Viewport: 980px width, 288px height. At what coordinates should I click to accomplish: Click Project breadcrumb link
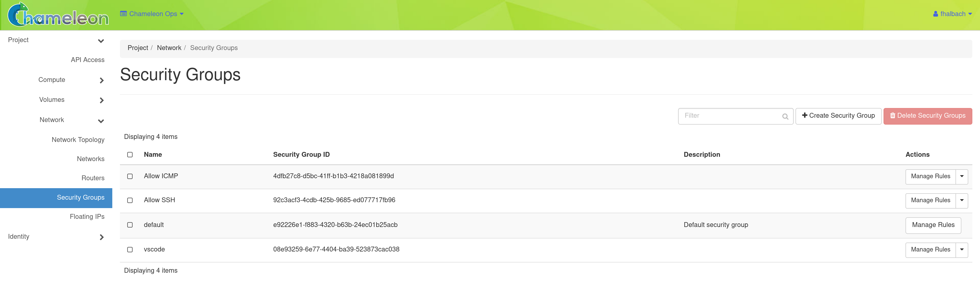[x=138, y=48]
